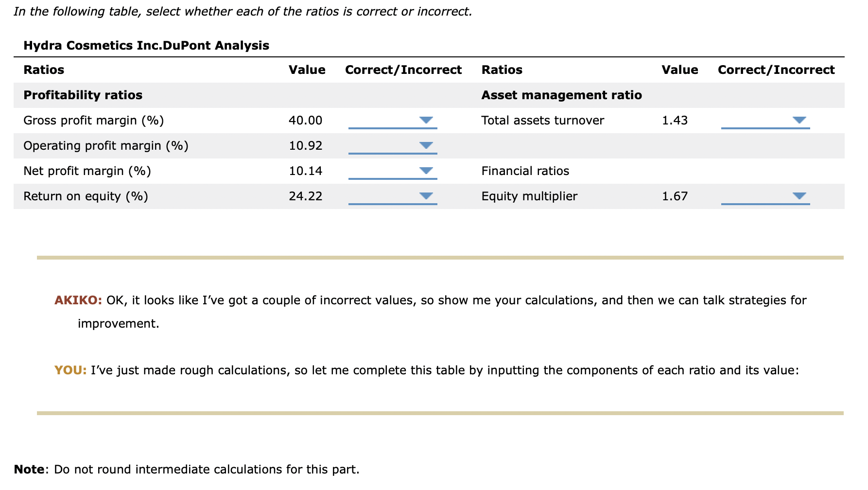The height and width of the screenshot is (490, 868).
Task: Click the Equity multiplier dropdown arrow icon
Action: coord(799,196)
